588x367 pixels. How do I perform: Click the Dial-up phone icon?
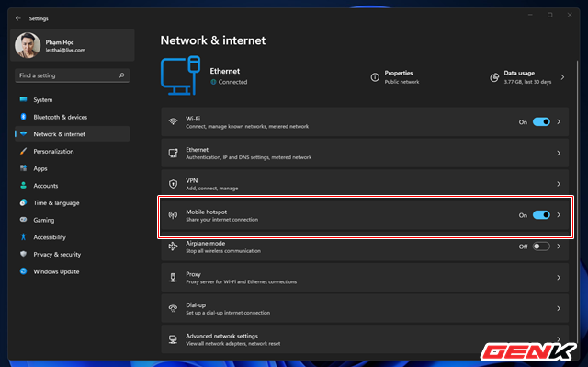pyautogui.click(x=173, y=308)
